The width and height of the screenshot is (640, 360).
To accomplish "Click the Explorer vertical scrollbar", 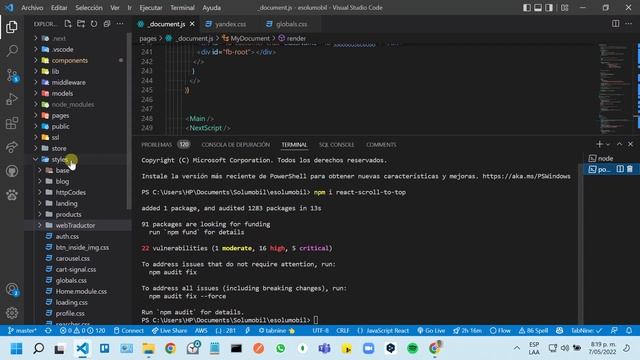I will [129, 122].
